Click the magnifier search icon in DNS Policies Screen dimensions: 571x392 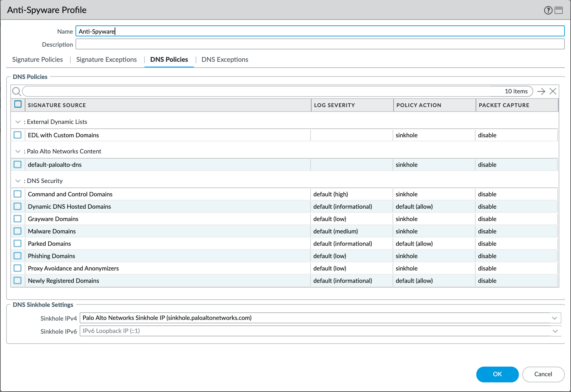16,91
